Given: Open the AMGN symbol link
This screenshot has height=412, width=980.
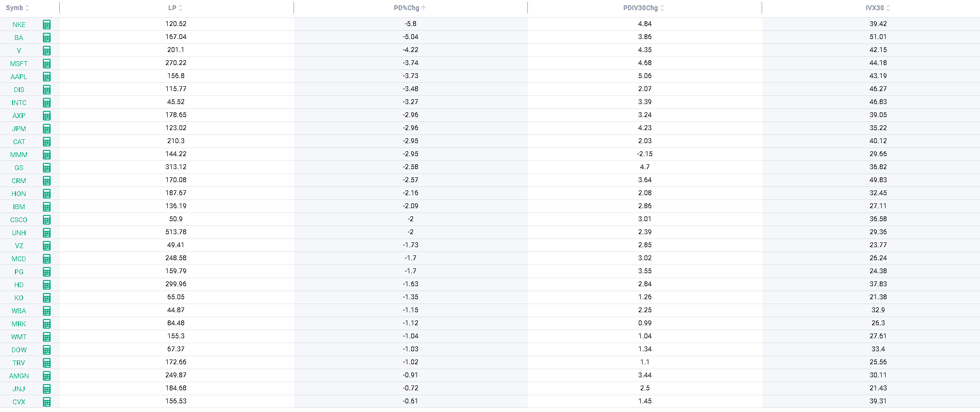Looking at the screenshot, I should [19, 376].
